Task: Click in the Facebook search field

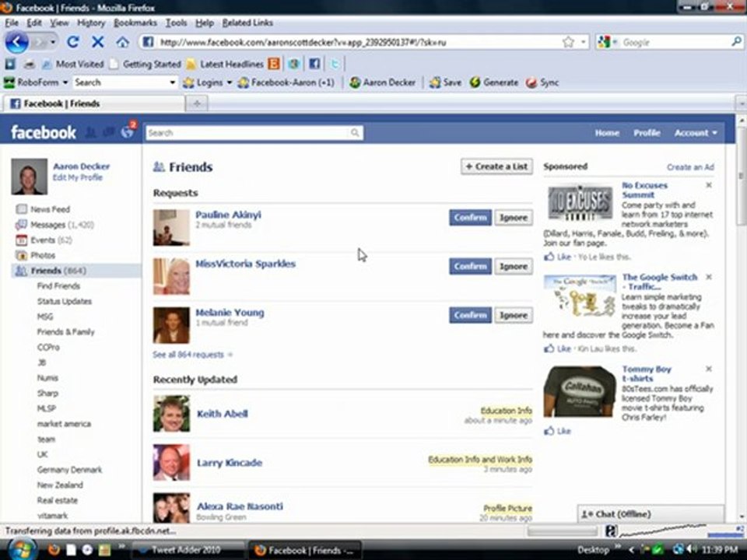Action: pyautogui.click(x=247, y=133)
